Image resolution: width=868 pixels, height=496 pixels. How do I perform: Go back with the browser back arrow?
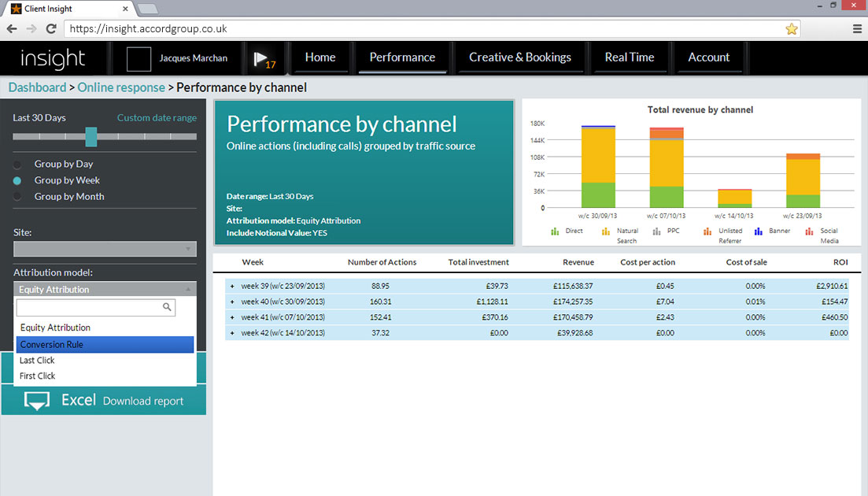(12, 29)
